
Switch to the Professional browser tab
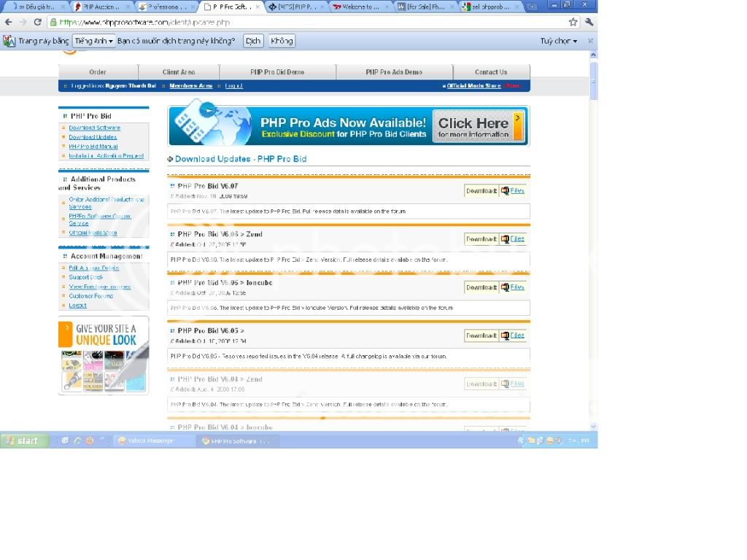tap(167, 7)
